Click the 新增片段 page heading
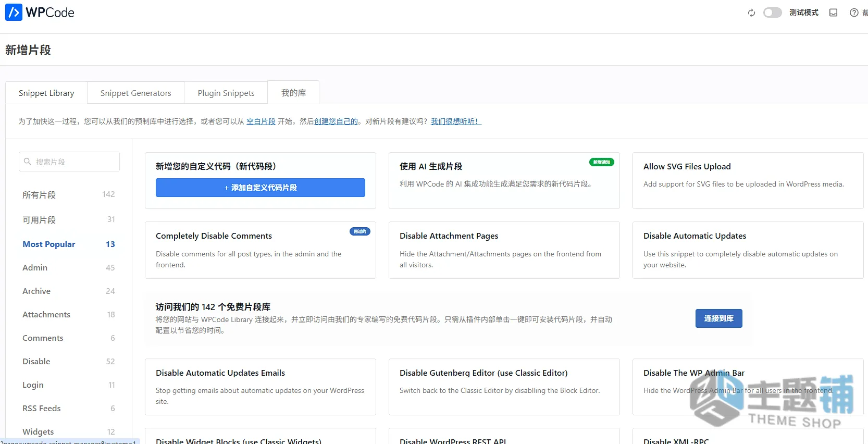This screenshot has width=868, height=444. (x=28, y=50)
